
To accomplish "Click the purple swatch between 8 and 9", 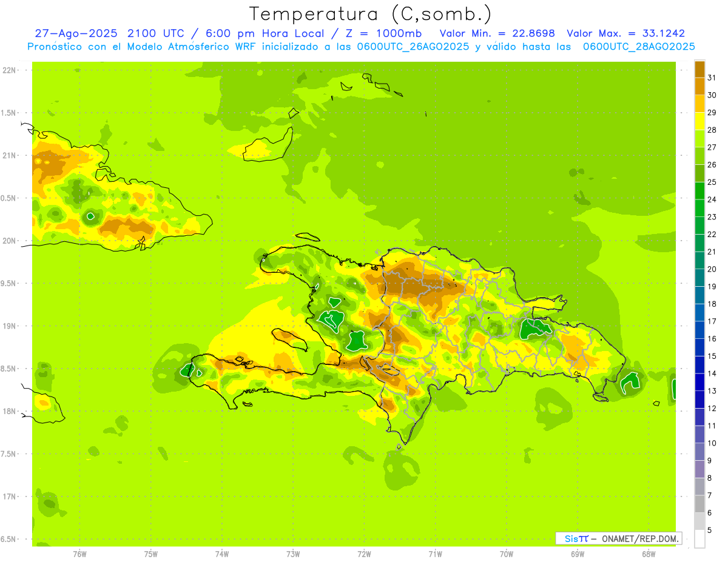I will (699, 469).
